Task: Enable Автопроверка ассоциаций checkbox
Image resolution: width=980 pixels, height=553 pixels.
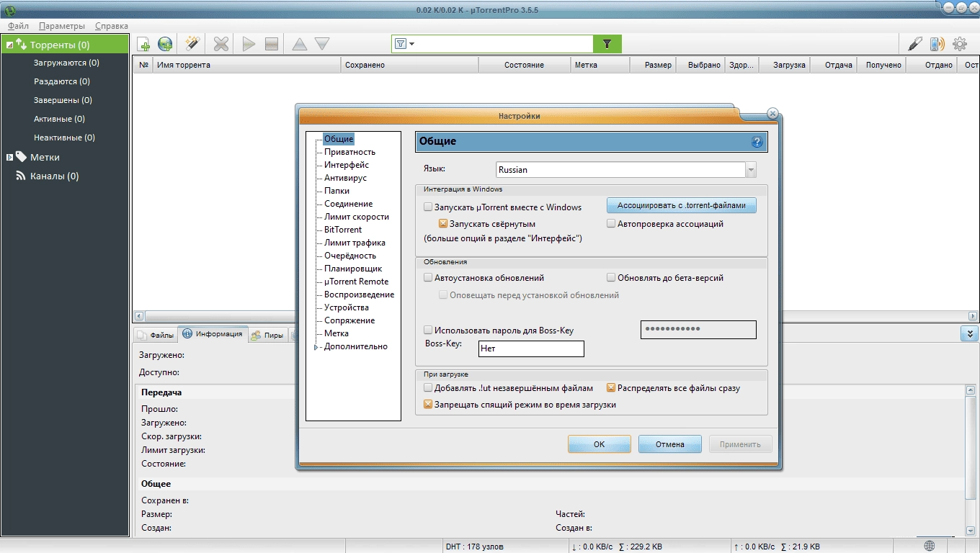Action: click(x=611, y=224)
